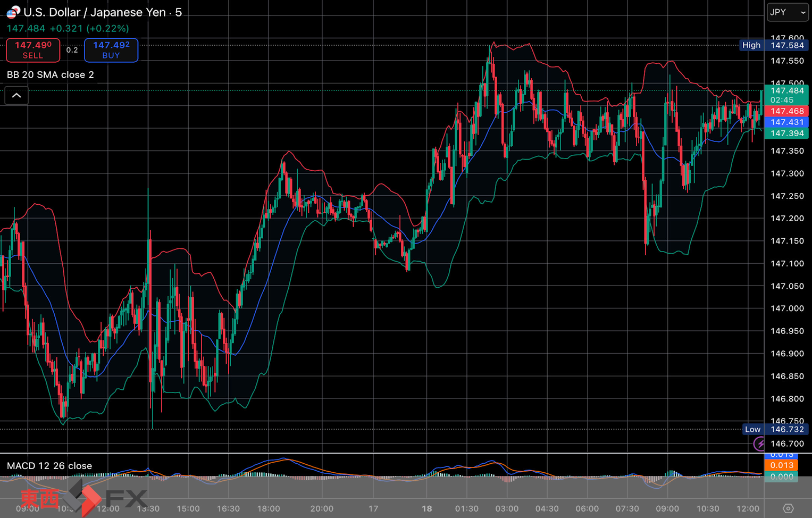Click the blue 147.431 basis value label
The image size is (812, 518).
(x=786, y=122)
